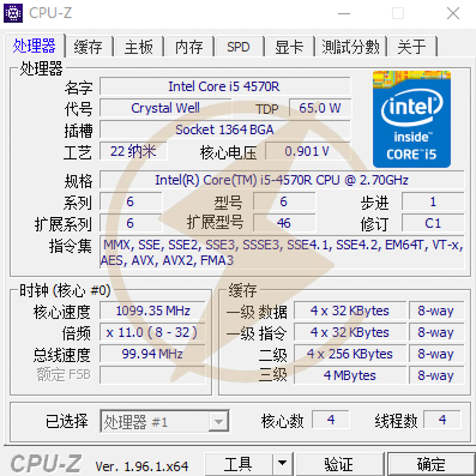Open the 显卡 tab

[x=289, y=46]
